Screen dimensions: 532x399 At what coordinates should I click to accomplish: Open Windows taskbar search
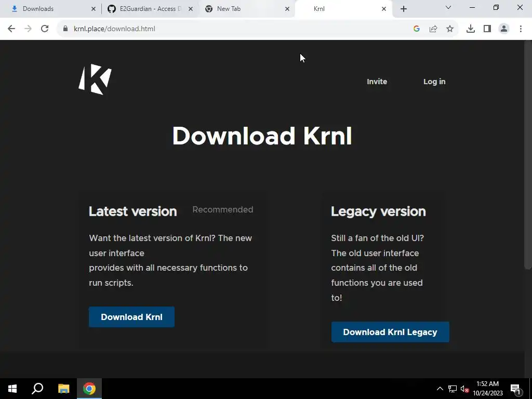[x=37, y=389]
